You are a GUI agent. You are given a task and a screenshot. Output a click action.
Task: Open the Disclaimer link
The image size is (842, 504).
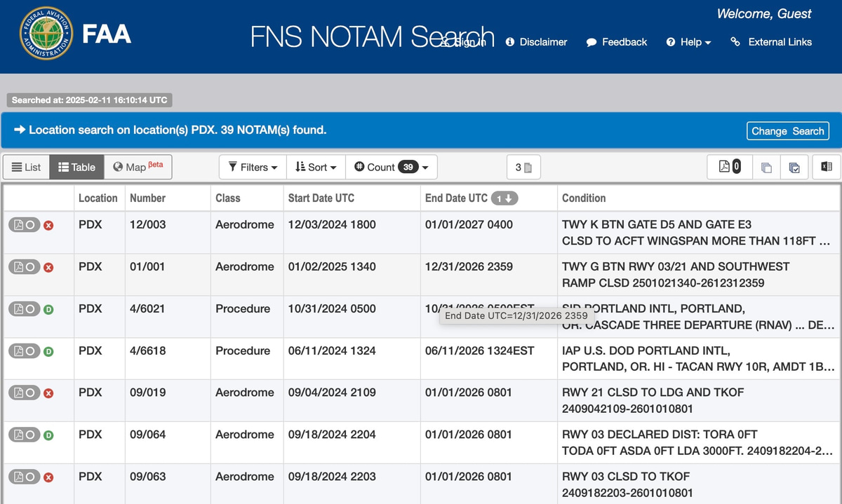click(536, 42)
